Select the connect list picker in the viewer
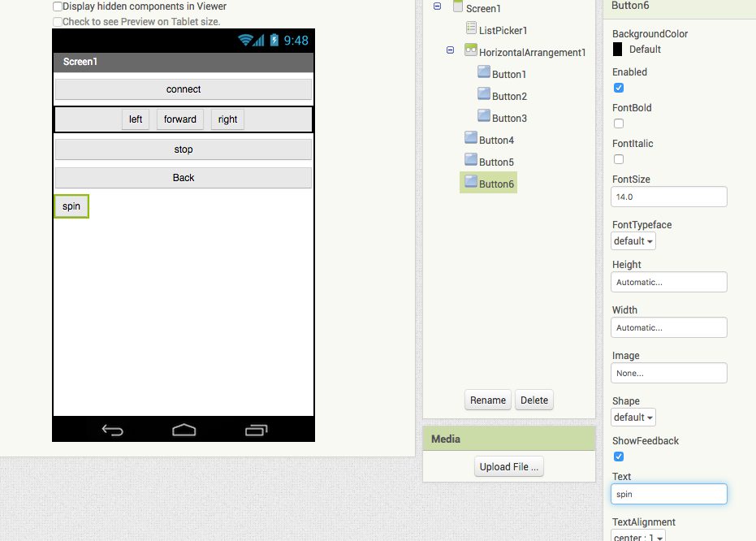 (184, 89)
